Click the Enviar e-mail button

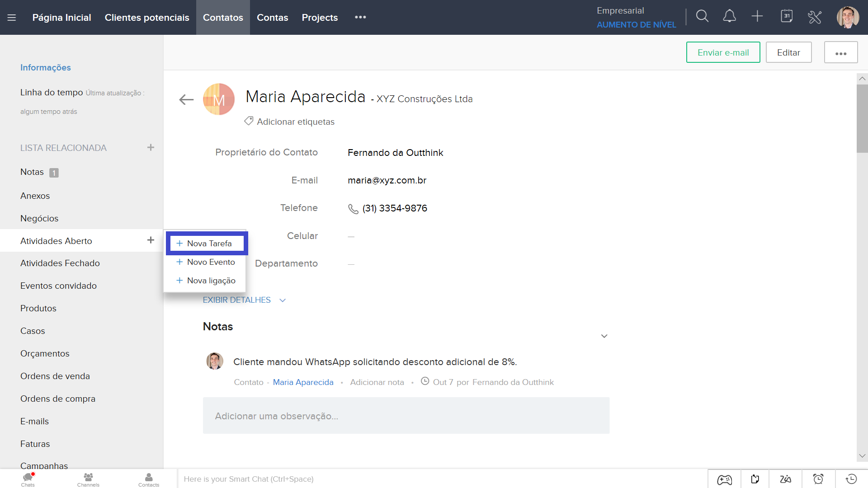[723, 52]
